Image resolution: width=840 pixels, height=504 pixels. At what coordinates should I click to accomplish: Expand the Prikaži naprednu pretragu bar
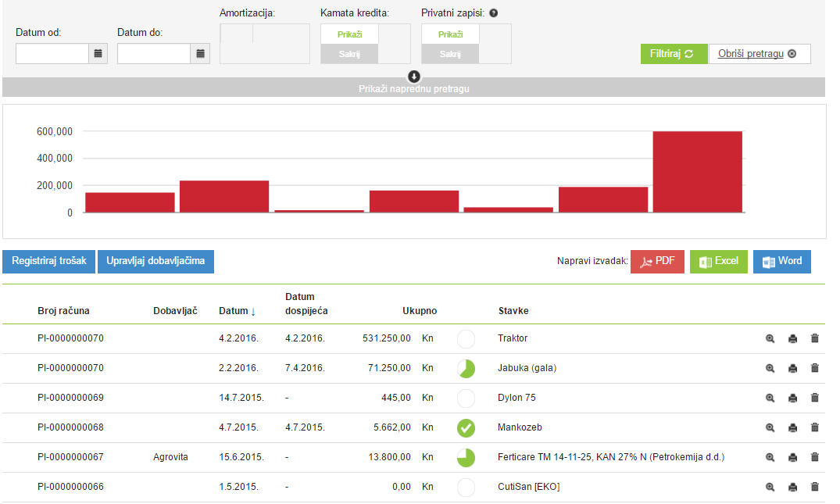413,88
